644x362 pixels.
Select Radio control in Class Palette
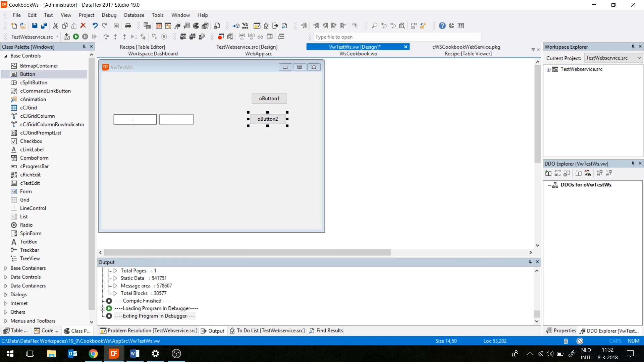click(x=26, y=225)
